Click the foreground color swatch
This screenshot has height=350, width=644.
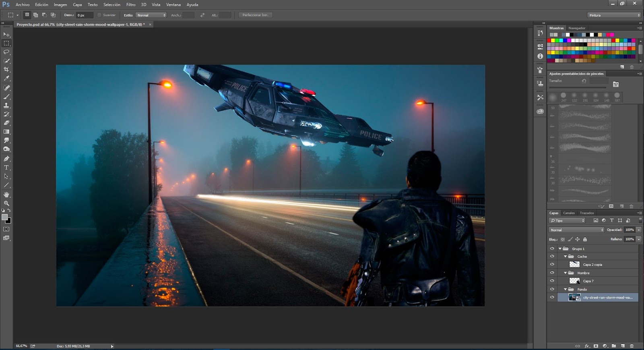pyautogui.click(x=5, y=217)
